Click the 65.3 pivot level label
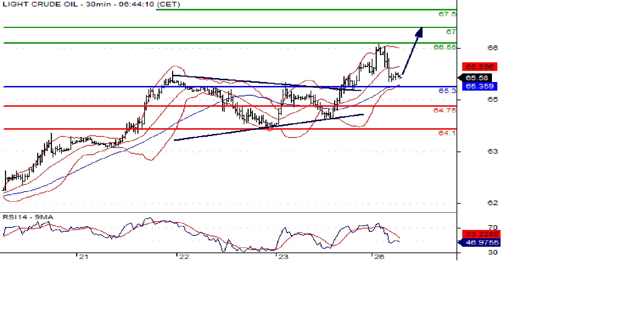The image size is (644, 313). pos(447,91)
